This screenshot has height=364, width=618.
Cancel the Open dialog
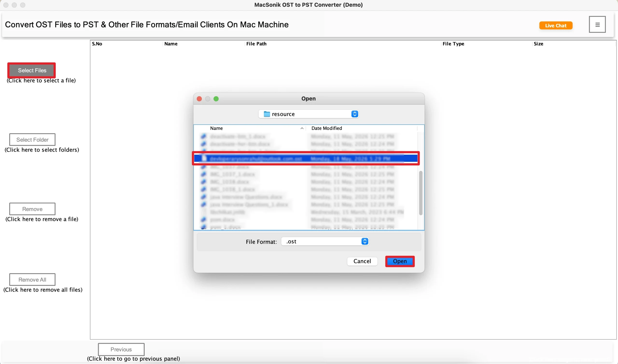click(x=362, y=261)
